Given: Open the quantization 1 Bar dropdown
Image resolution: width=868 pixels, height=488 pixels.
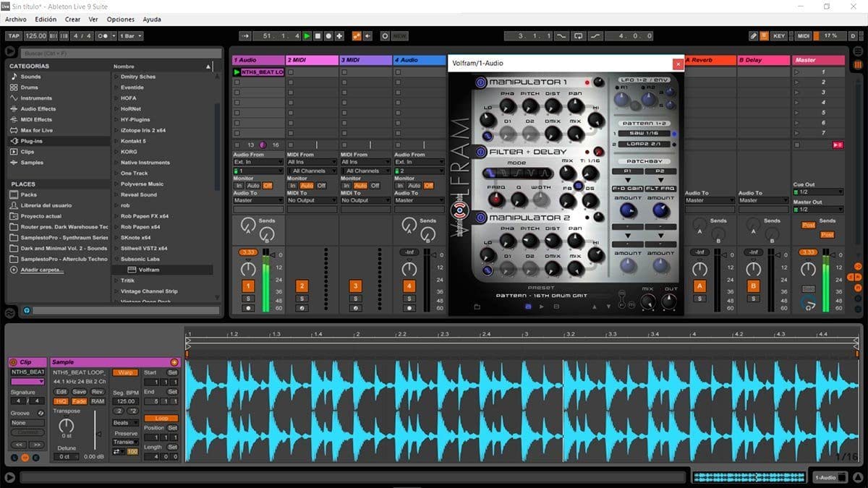Looking at the screenshot, I should click(x=129, y=35).
